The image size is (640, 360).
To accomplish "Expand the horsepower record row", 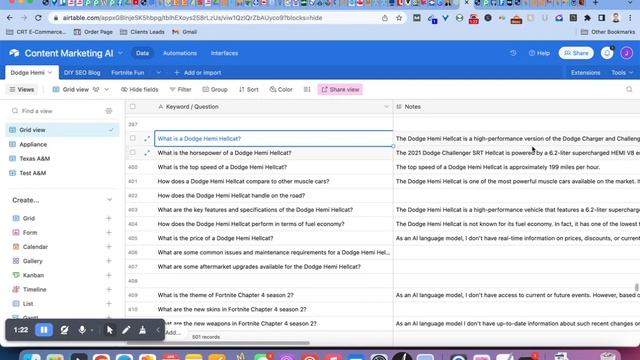I will click(147, 153).
